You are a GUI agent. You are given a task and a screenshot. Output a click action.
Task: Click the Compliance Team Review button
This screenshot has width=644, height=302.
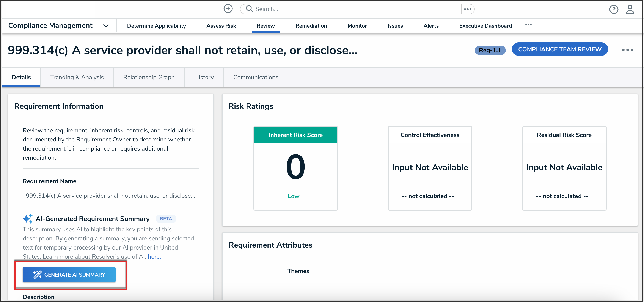click(559, 49)
